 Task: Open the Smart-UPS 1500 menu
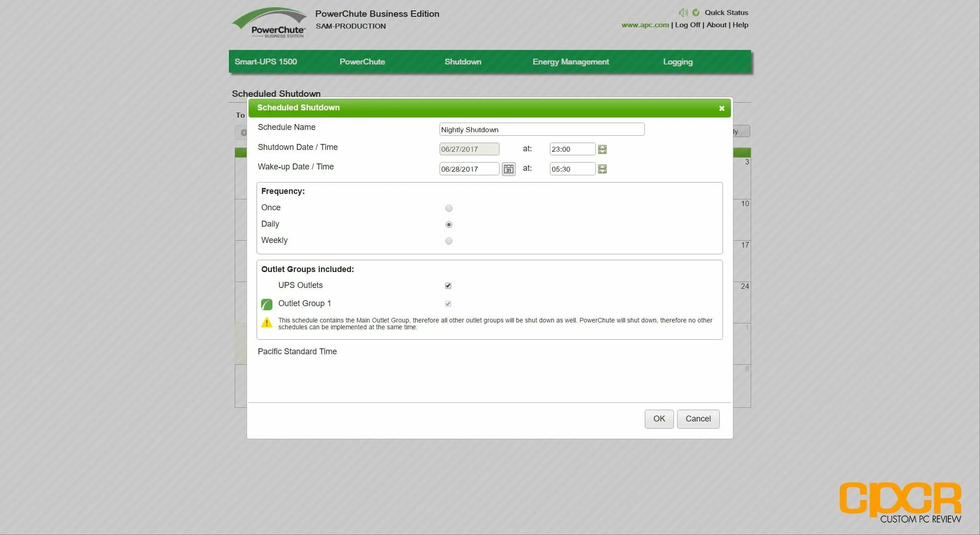[266, 62]
